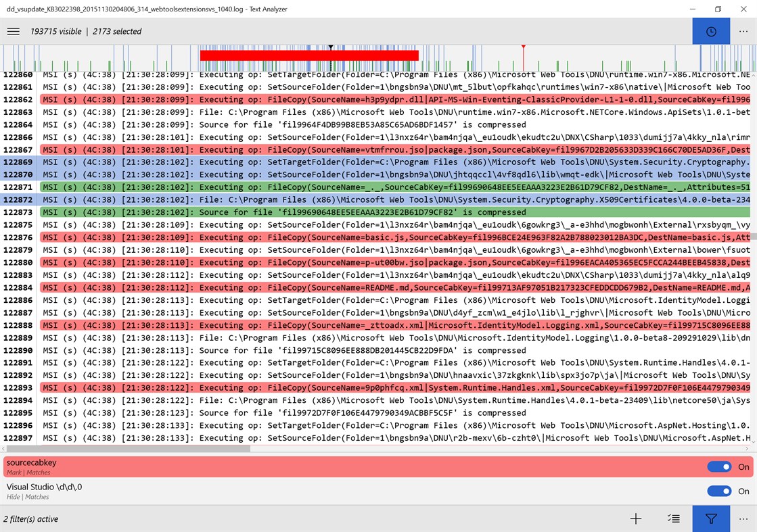Select the Visual Studio \d\d\.0 filter entry
757x532 pixels.
pyautogui.click(x=378, y=491)
